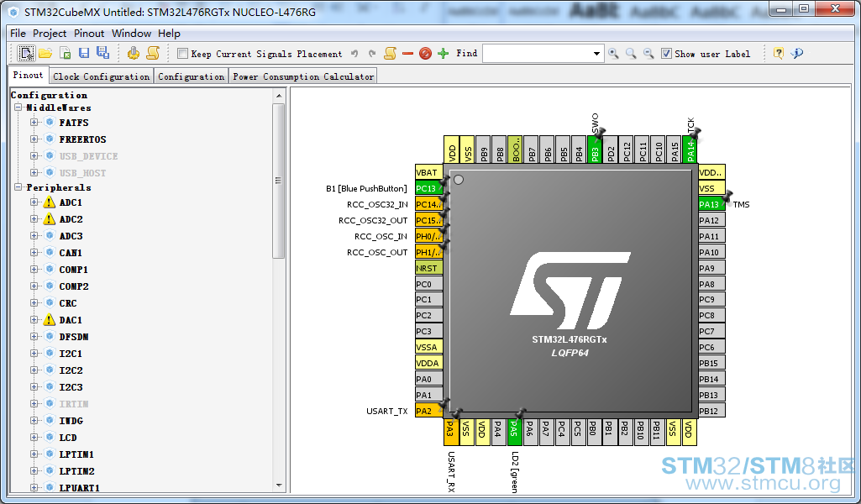The width and height of the screenshot is (861, 504).
Task: Expand the I2C1 peripheral node
Action: tap(34, 354)
